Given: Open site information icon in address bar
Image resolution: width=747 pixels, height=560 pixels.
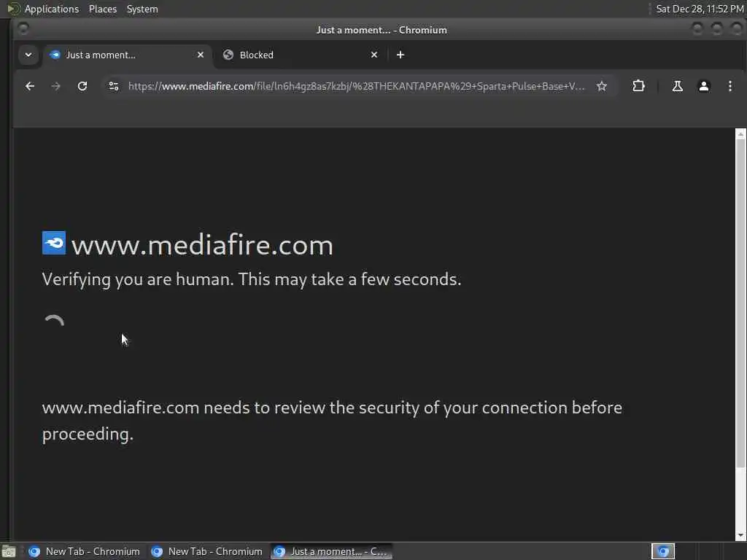Looking at the screenshot, I should point(114,86).
